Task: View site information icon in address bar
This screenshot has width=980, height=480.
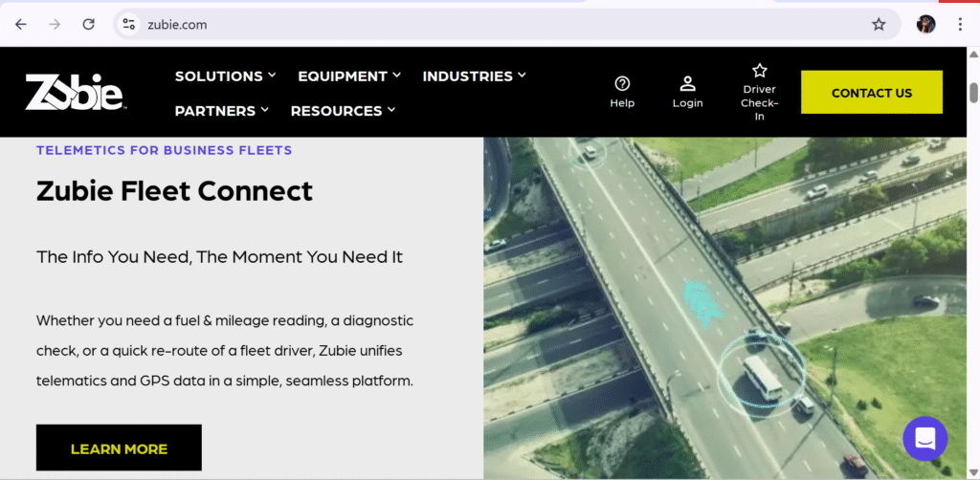Action: [129, 24]
